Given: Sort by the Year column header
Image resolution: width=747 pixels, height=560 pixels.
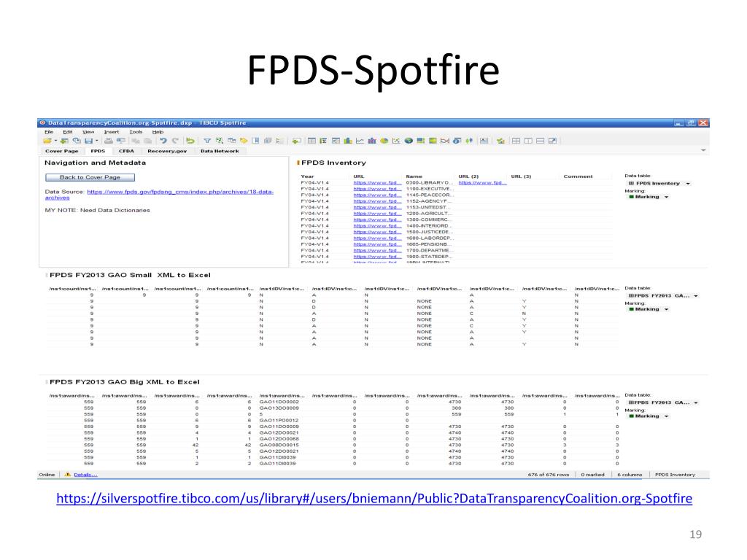Looking at the screenshot, I should point(307,176).
